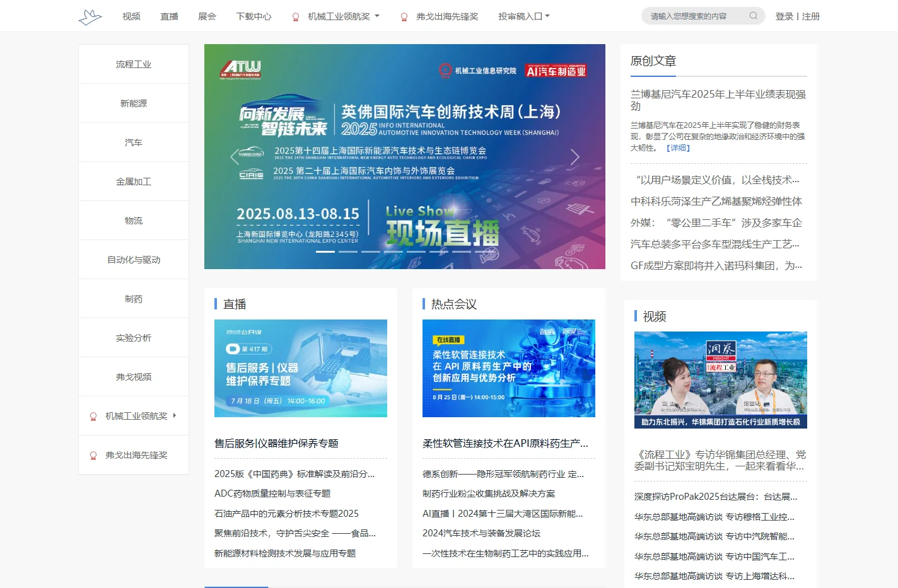
Task: Open 洞察 video thumbnail
Action: 721,380
